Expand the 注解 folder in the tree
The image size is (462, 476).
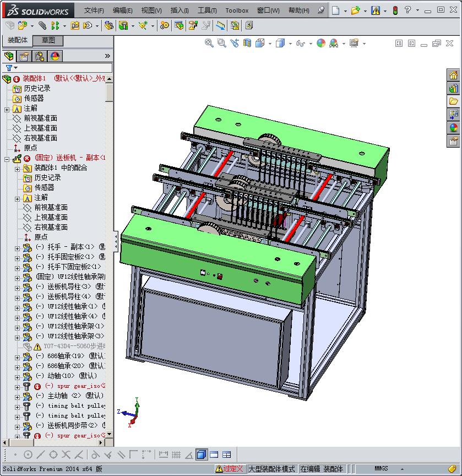(x=7, y=110)
